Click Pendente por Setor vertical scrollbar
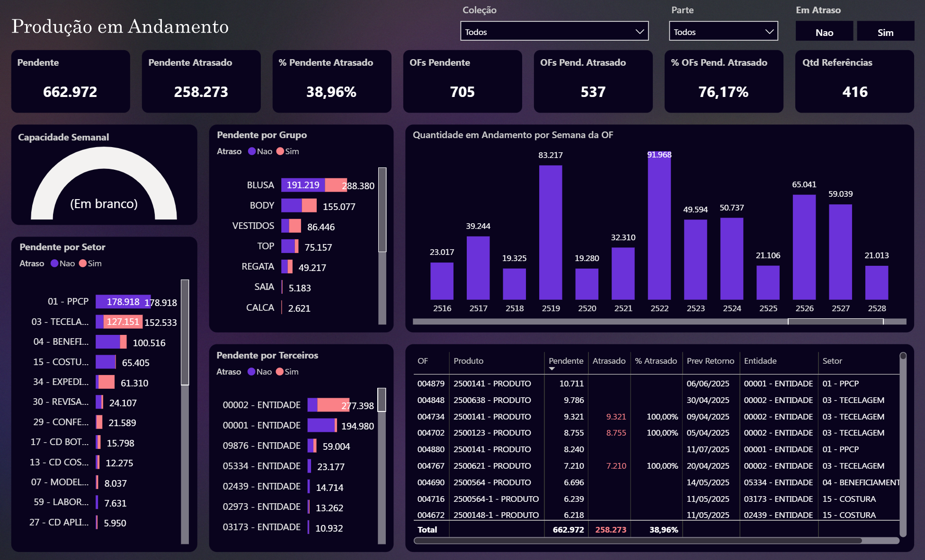 185,332
